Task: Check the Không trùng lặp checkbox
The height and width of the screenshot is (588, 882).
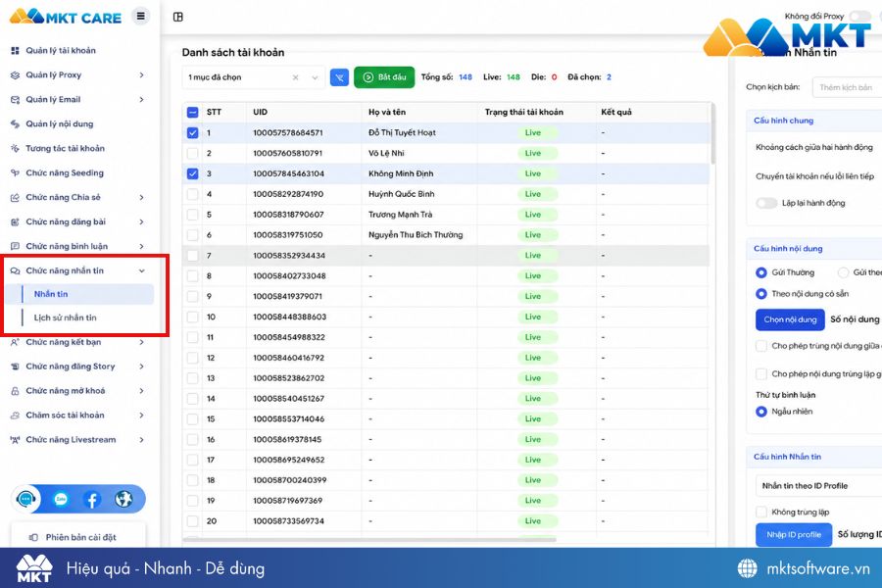Action: pos(761,512)
